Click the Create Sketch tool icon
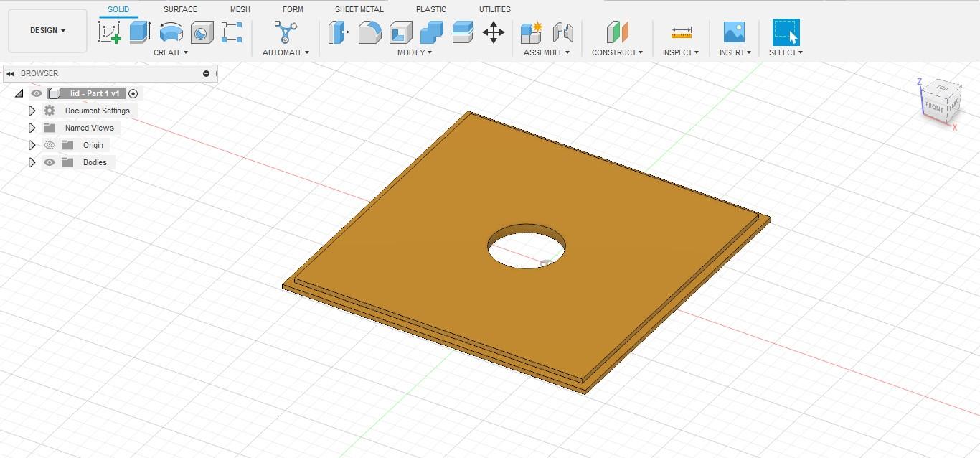 110,32
